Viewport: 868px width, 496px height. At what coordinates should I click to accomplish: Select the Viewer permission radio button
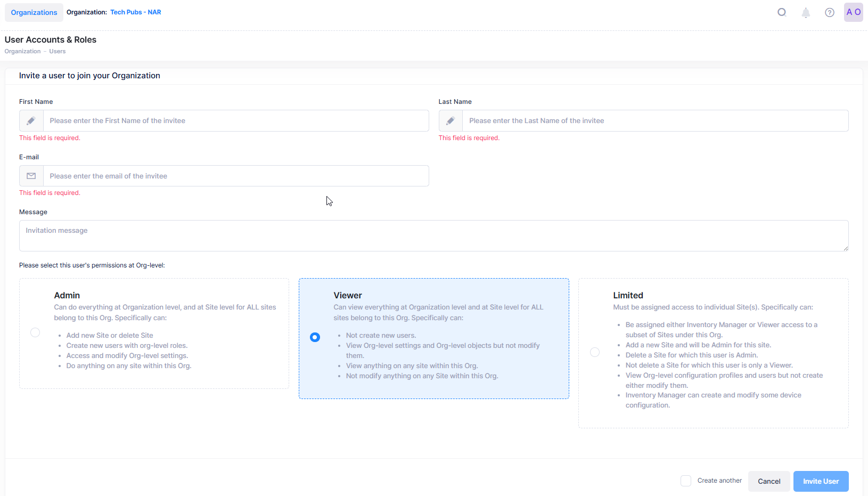(x=315, y=337)
